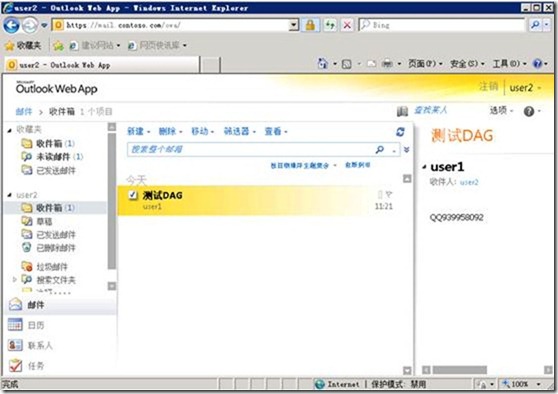The height and width of the screenshot is (394, 558).
Task: Click the folder pane vertical scrollbar thumb
Action: click(111, 201)
